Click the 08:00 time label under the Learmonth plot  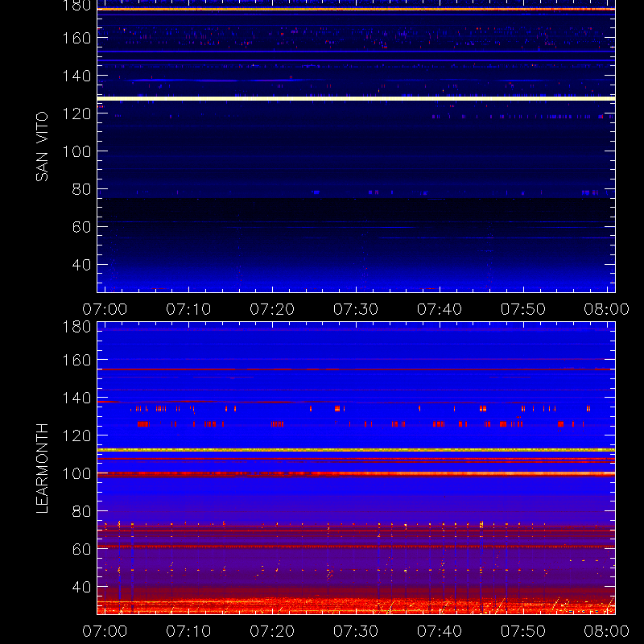pyautogui.click(x=607, y=631)
